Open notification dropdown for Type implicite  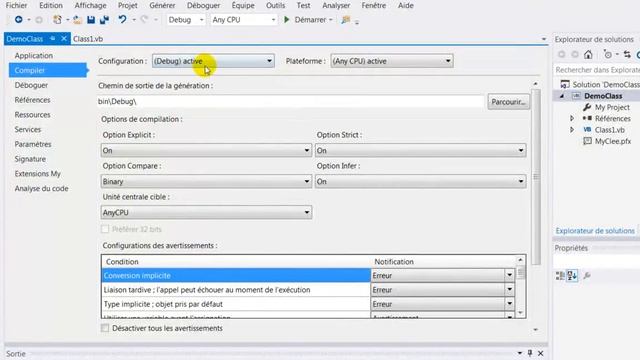point(509,304)
